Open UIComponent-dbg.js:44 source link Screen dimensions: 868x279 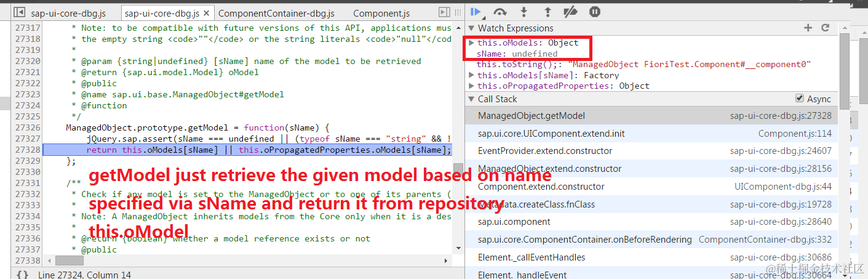783,187
